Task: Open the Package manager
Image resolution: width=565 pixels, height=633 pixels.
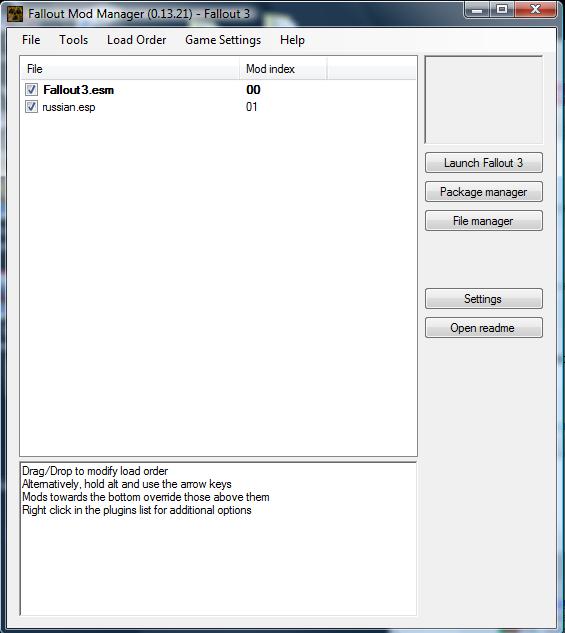Action: point(483,192)
